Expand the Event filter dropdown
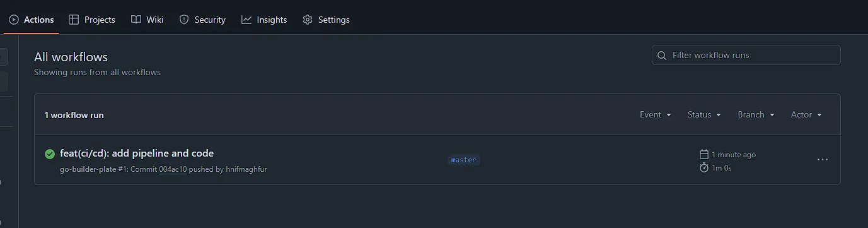Screen dimensions: 868x228 click(656, 114)
